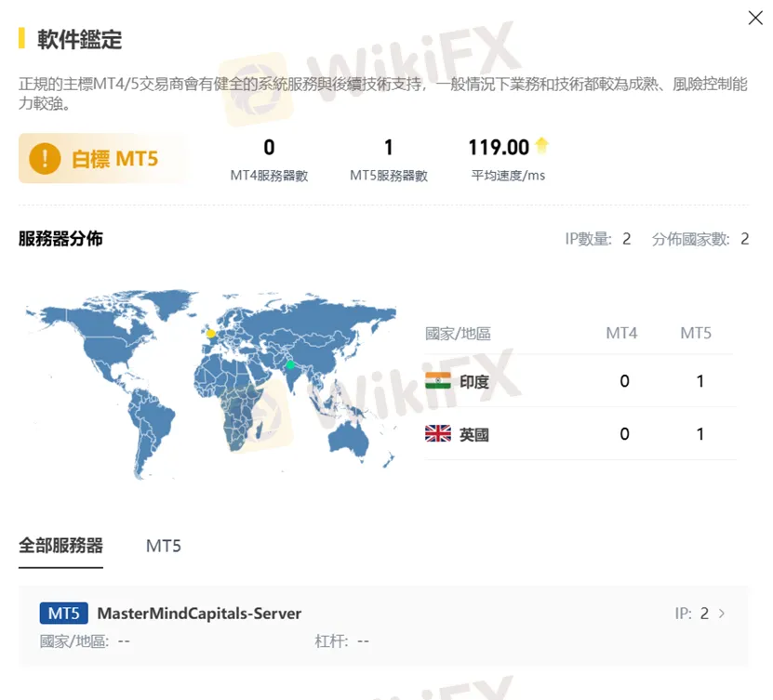Click the United Kingdom flag icon

pyautogui.click(x=437, y=434)
